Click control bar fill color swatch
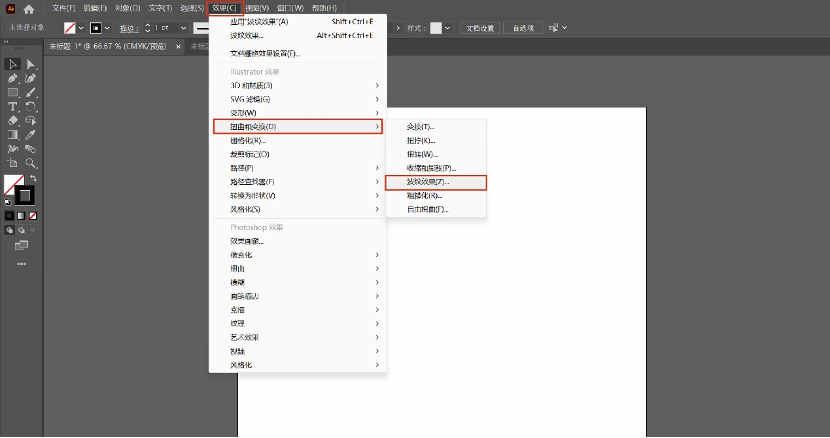This screenshot has width=830, height=438. (70, 28)
